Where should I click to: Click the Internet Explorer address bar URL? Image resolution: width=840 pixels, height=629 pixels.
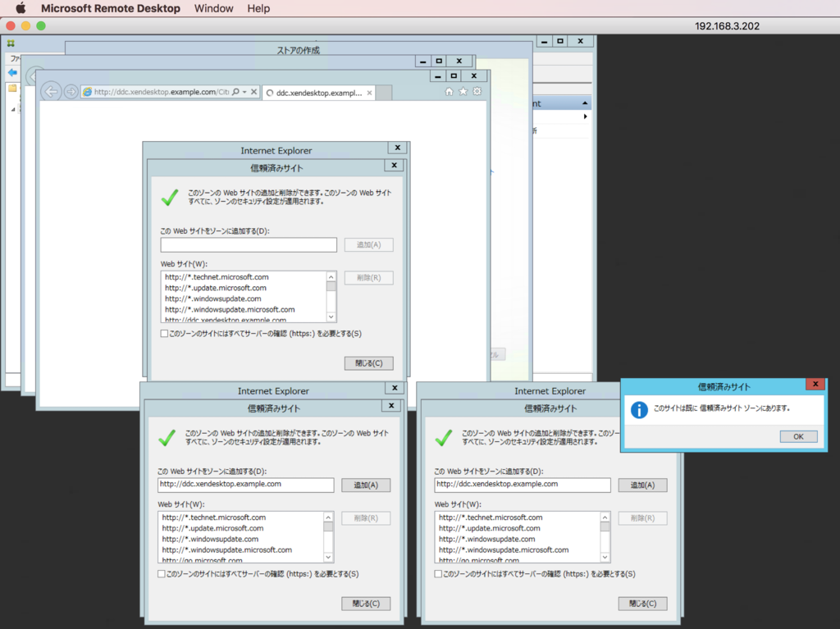click(162, 92)
